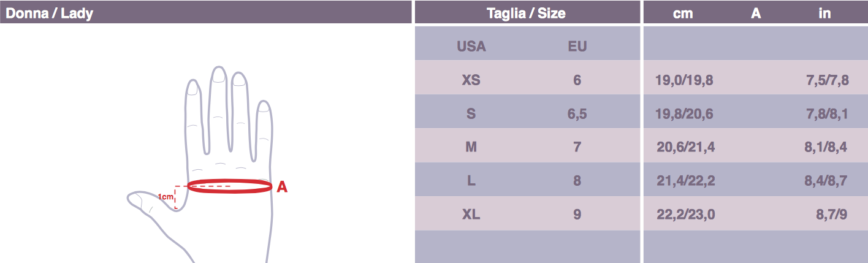Click the Taglia / Size column header

525,13
